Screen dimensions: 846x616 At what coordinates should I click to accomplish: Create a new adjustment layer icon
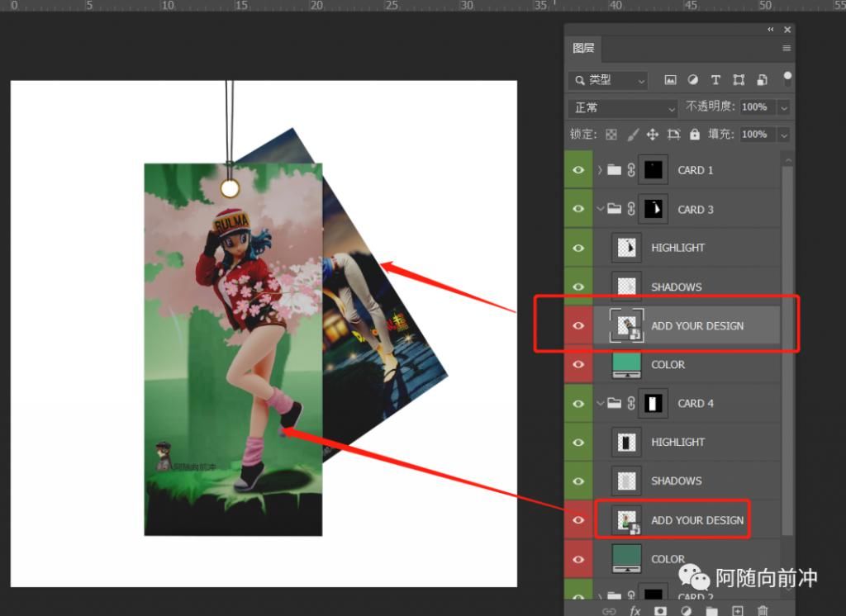686,610
